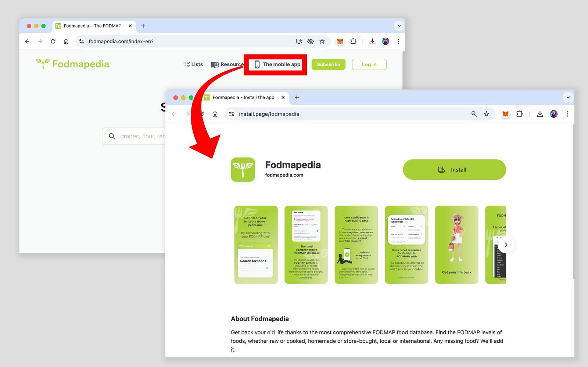The width and height of the screenshot is (588, 367).
Task: Open profile avatar in the back window
Action: [386, 42]
